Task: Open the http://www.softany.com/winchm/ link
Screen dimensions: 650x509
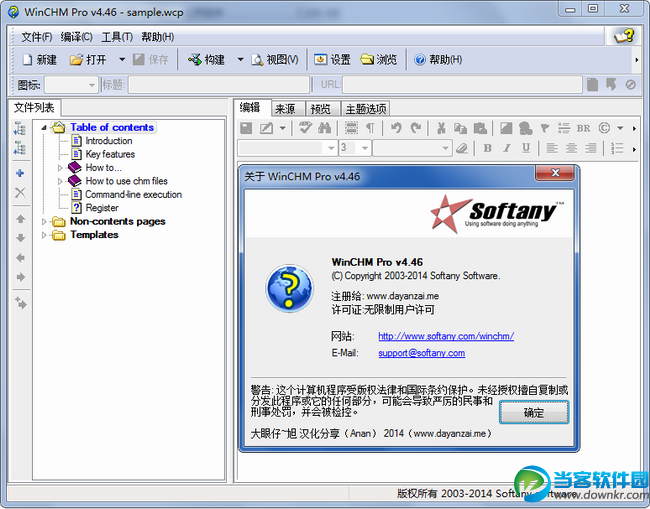Action: (446, 336)
